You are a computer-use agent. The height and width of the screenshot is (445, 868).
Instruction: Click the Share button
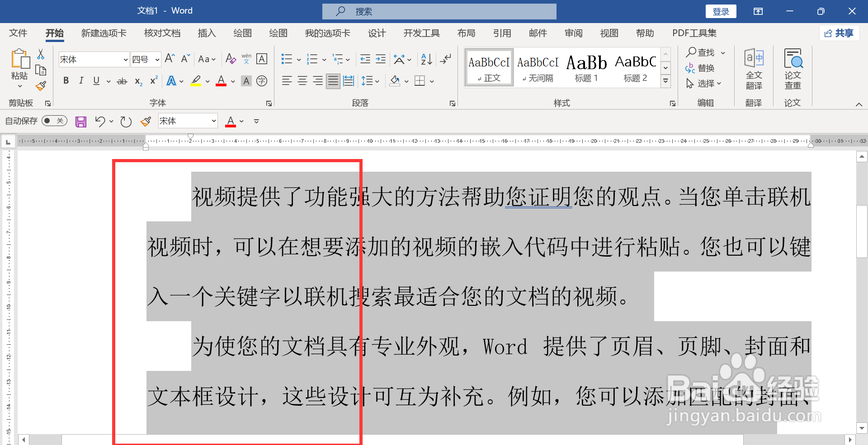point(839,33)
